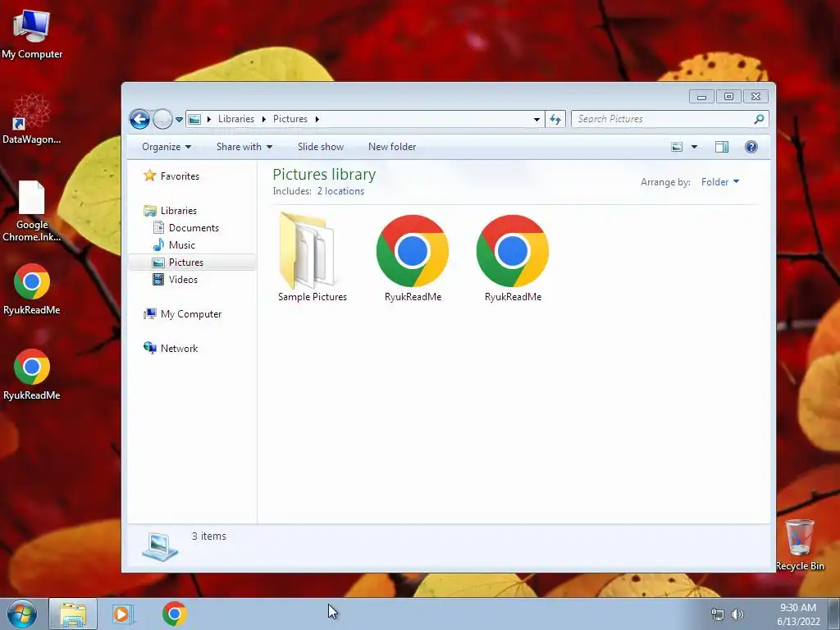The image size is (840, 630).
Task: Open recent pages dropdown next to navigation arrows
Action: [x=179, y=120]
